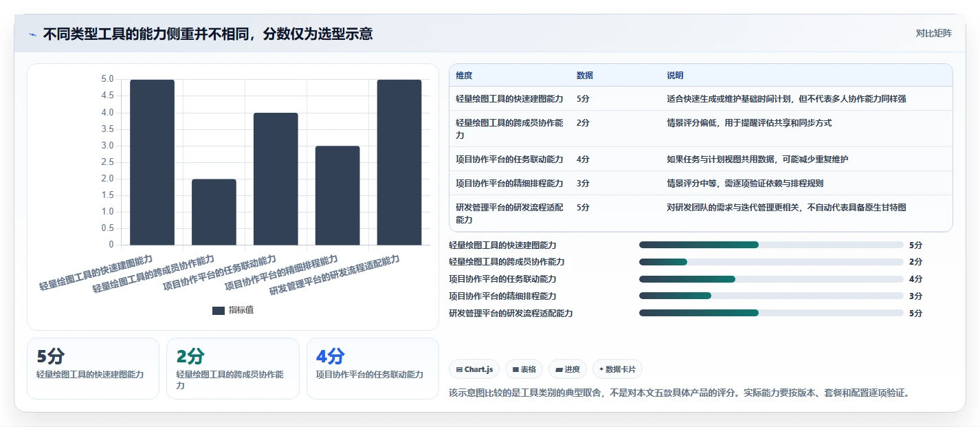Click the x-axis label 研发管理平台的研发流程适配能力

point(335,274)
